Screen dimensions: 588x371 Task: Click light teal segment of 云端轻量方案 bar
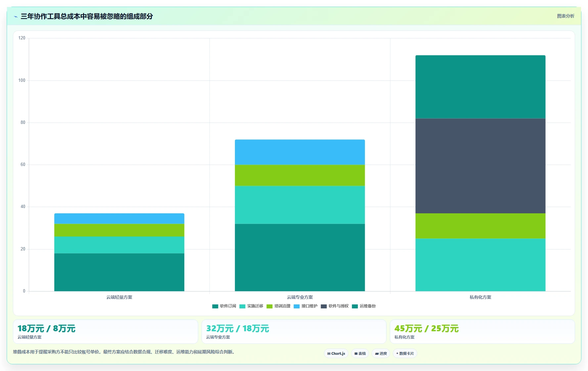click(119, 245)
